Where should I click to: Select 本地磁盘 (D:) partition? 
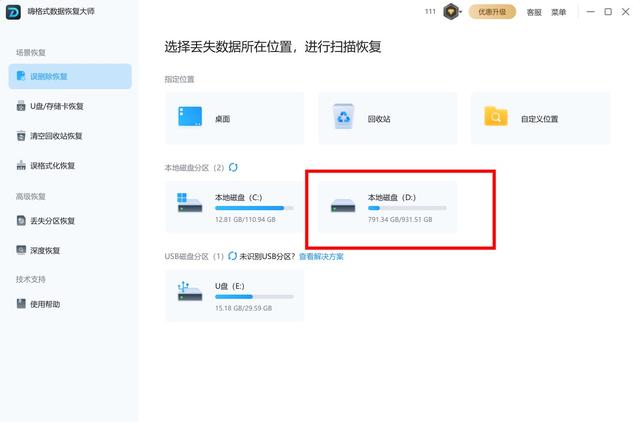tap(388, 207)
